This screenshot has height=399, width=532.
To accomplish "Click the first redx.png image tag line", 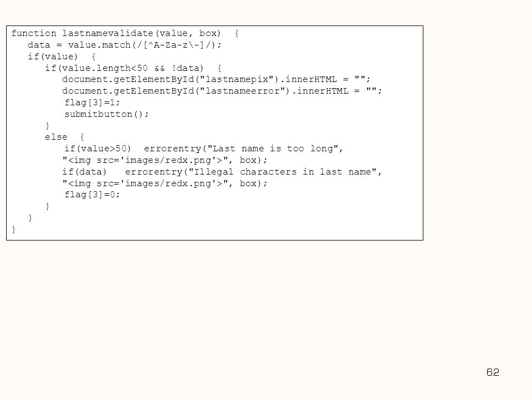I will coord(165,160).
